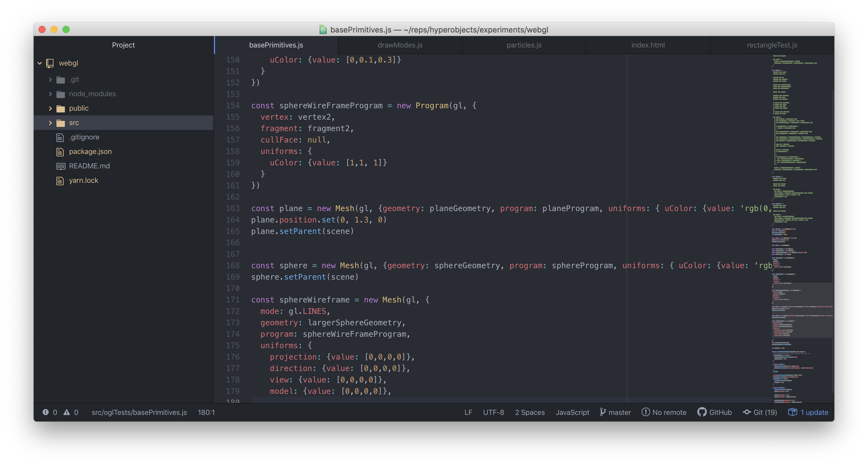868x466 pixels.
Task: Zoom the window with green button
Action: [x=66, y=29]
